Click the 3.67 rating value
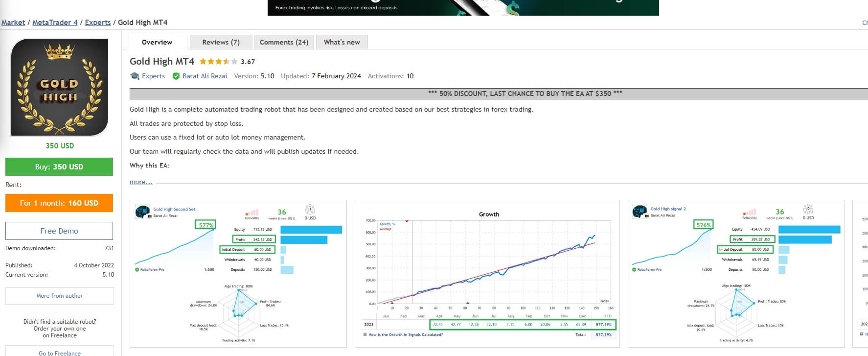The image size is (868, 356). point(248,62)
